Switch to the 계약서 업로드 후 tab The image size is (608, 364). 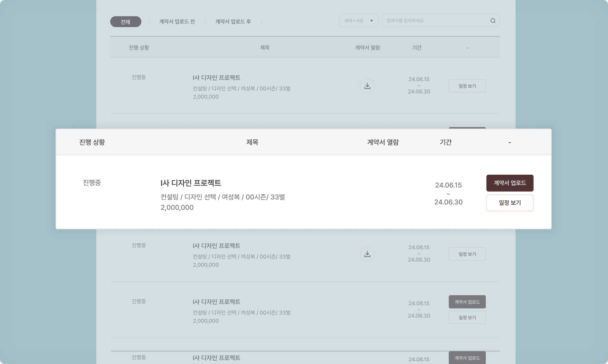pyautogui.click(x=233, y=22)
